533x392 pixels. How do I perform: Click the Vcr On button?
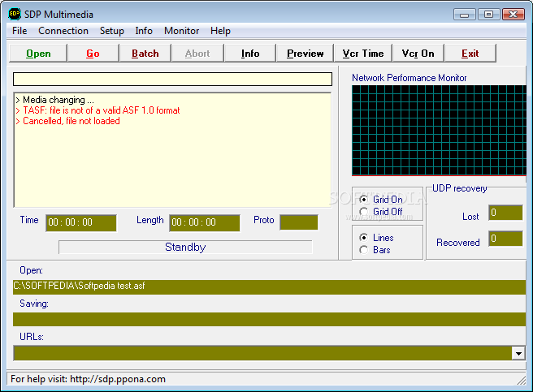pos(418,54)
